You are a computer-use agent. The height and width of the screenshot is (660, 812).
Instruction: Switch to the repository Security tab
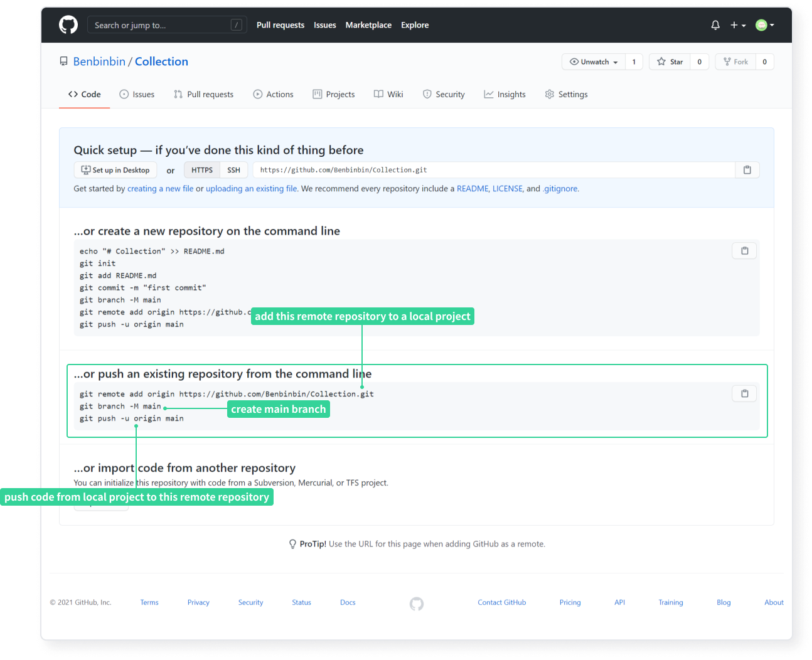coord(444,94)
